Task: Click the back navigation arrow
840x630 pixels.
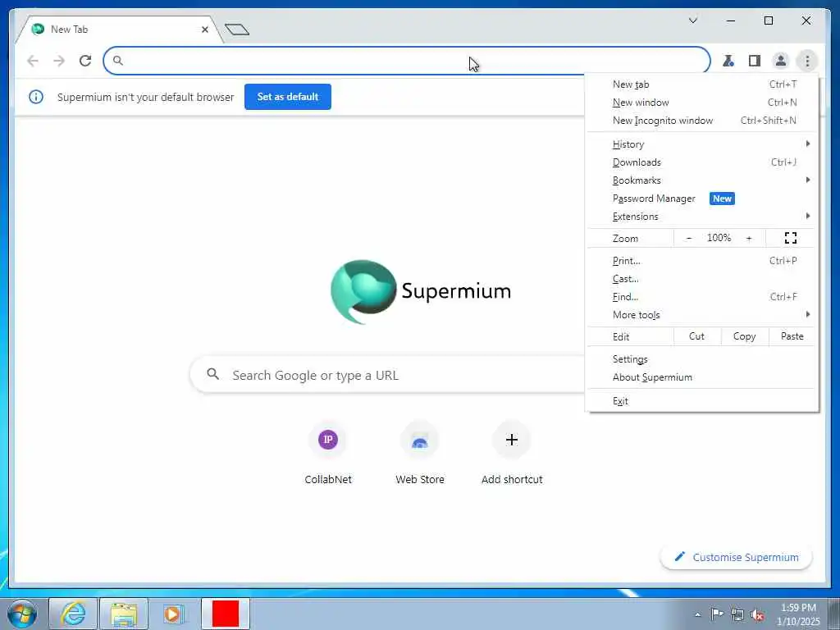Action: 33,61
